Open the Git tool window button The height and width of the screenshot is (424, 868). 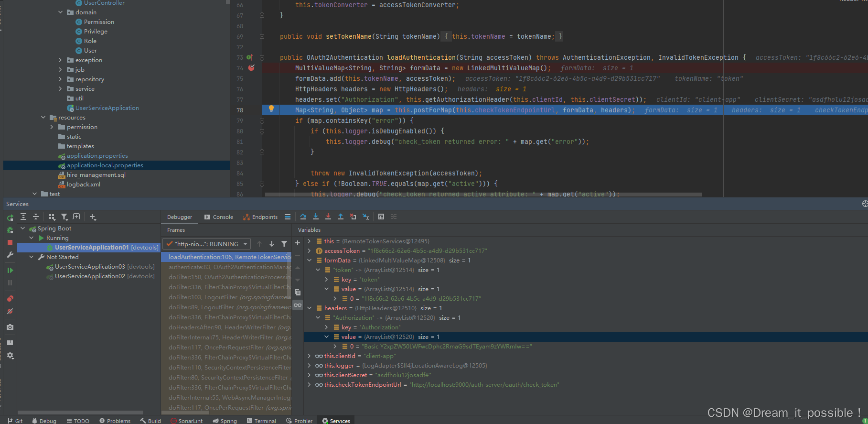(15, 421)
